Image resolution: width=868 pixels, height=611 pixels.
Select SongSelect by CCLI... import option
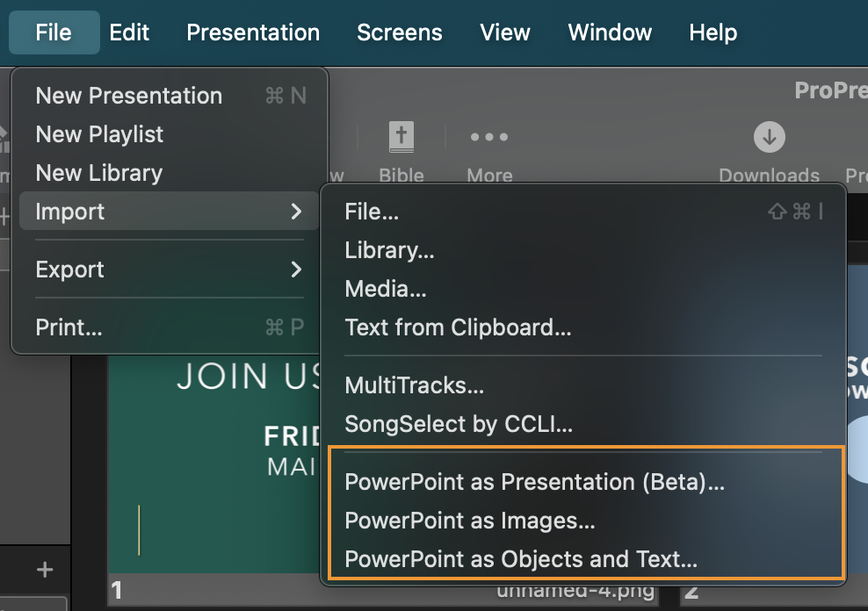click(459, 425)
